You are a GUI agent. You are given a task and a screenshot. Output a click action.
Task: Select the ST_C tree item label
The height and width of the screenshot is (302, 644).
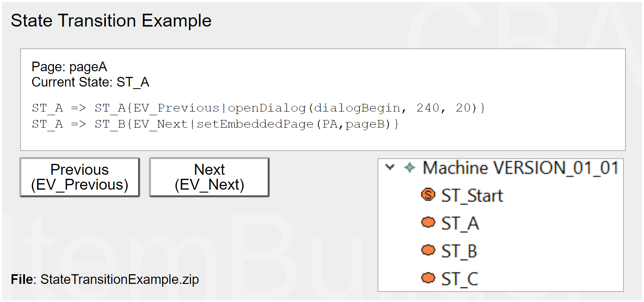(460, 279)
